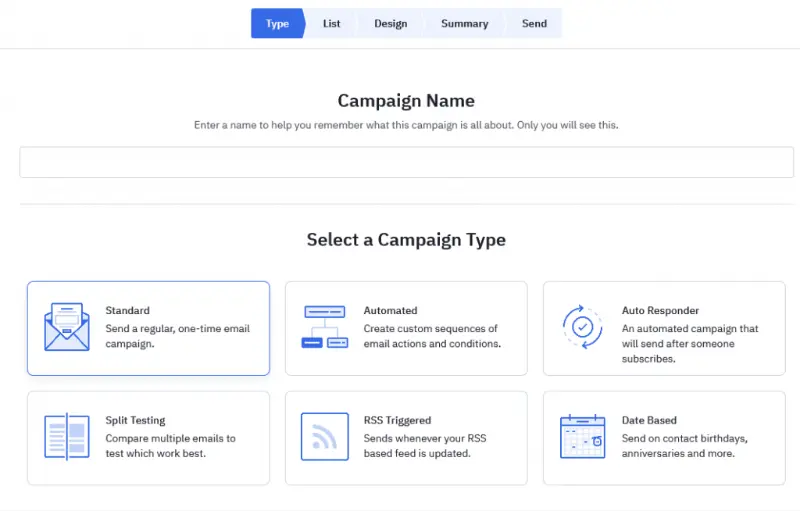Click the Date Based calendar icon
Screen dimensions: 800x511
[582, 437]
